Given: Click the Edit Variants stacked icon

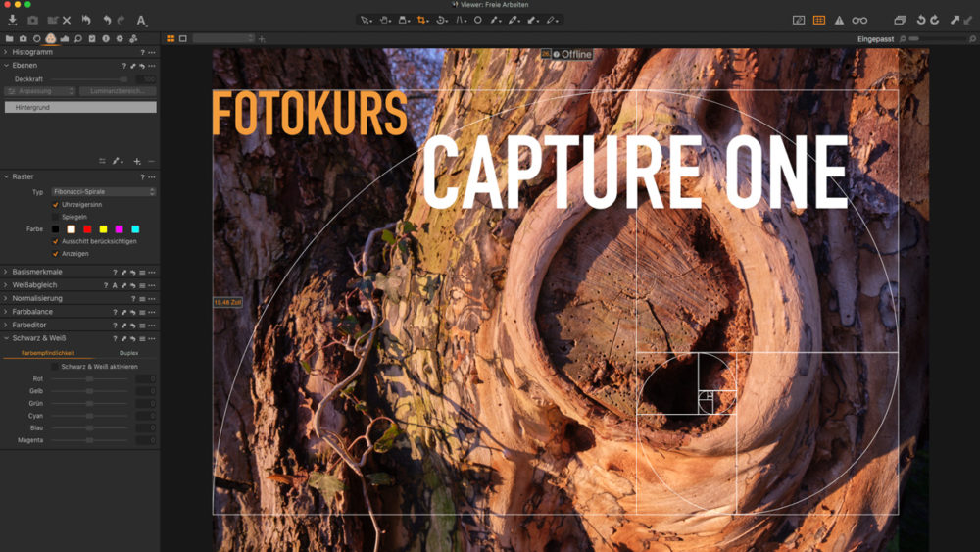Looking at the screenshot, I should pyautogui.click(x=900, y=20).
